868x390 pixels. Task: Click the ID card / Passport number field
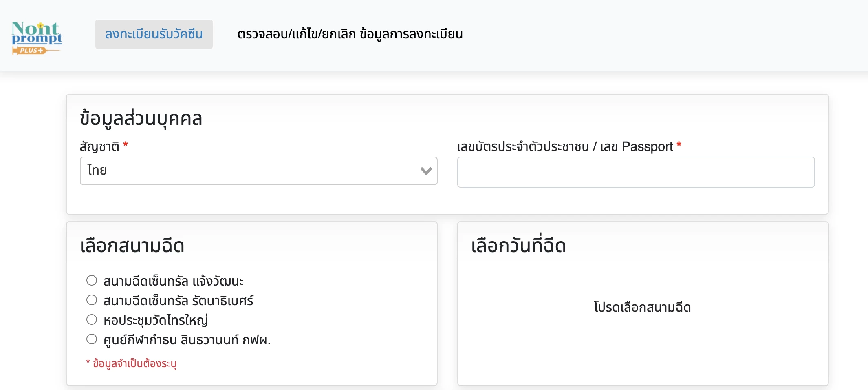(x=636, y=172)
